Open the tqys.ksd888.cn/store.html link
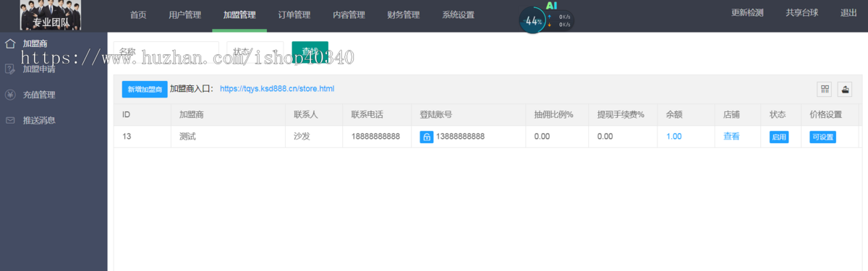The height and width of the screenshot is (271, 868). pyautogui.click(x=277, y=89)
